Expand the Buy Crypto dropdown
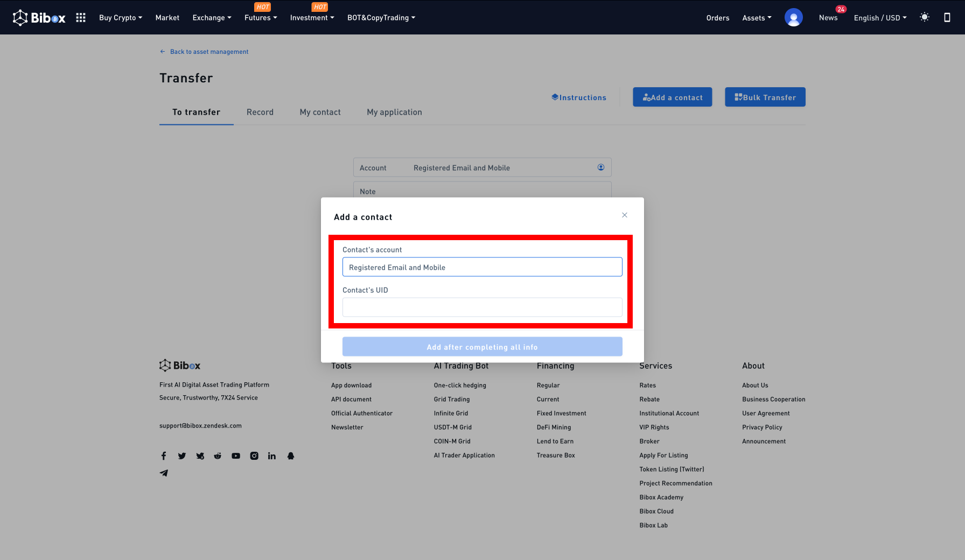This screenshot has height=560, width=965. [x=121, y=18]
